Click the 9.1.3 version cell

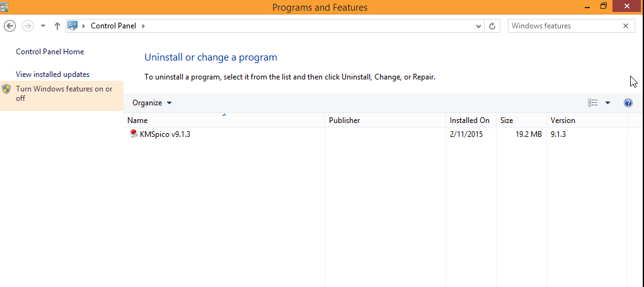(558, 134)
